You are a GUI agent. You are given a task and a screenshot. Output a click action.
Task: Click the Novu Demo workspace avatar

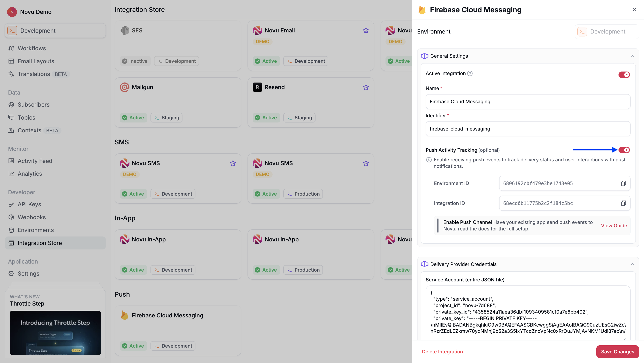[x=12, y=12]
